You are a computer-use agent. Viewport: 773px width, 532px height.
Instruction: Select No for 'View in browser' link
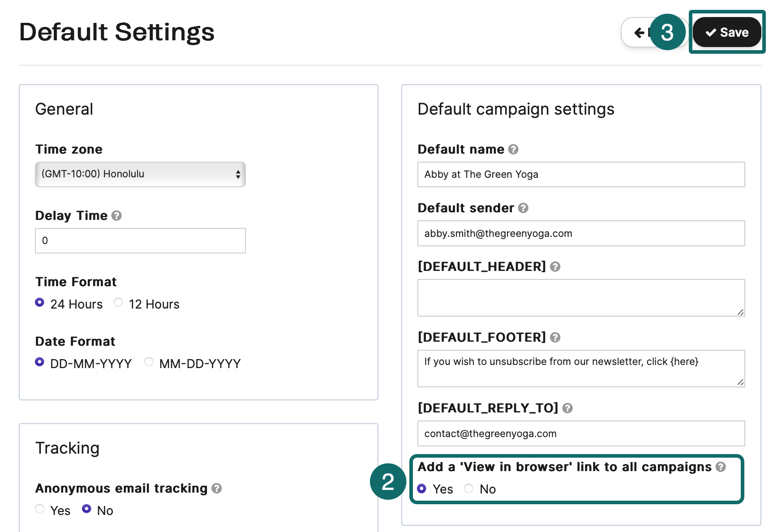coord(468,489)
